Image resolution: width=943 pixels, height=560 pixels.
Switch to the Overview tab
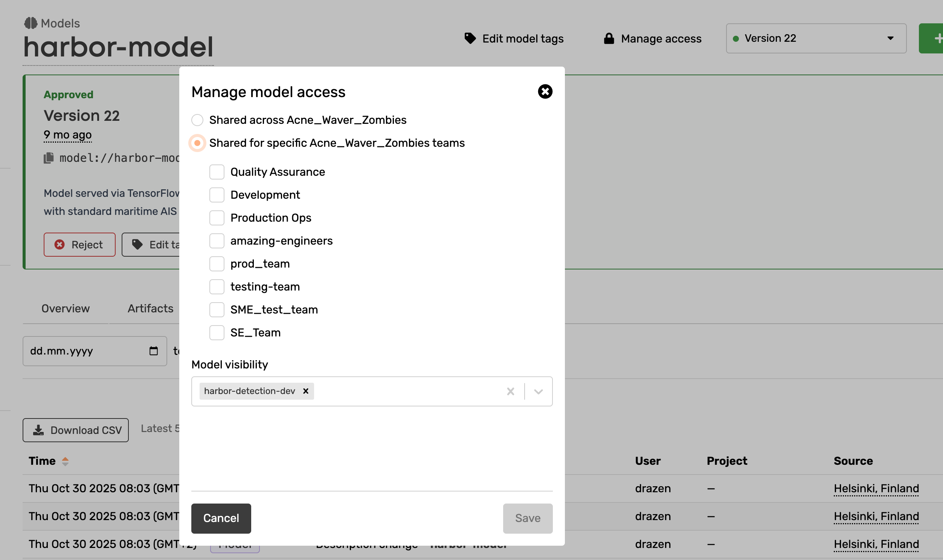tap(66, 309)
